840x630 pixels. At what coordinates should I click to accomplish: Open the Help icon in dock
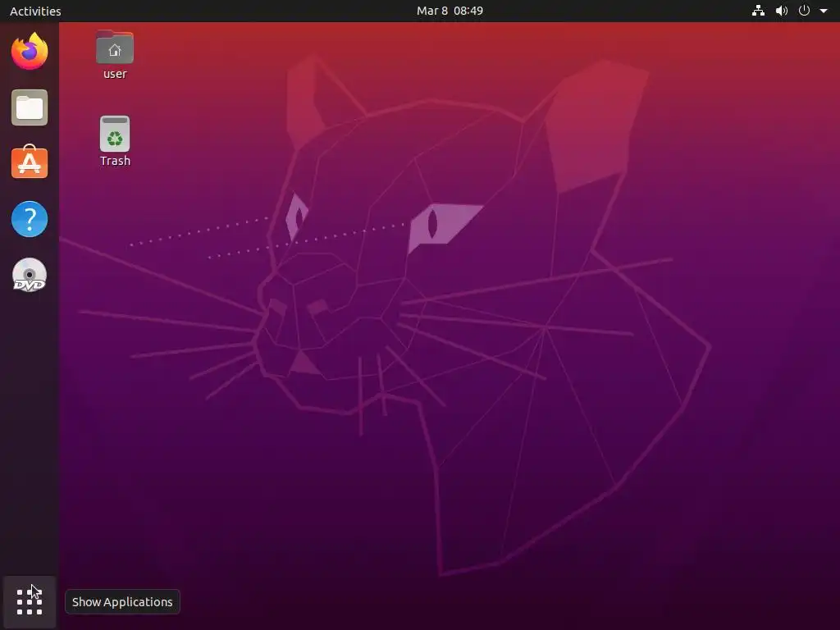30,219
